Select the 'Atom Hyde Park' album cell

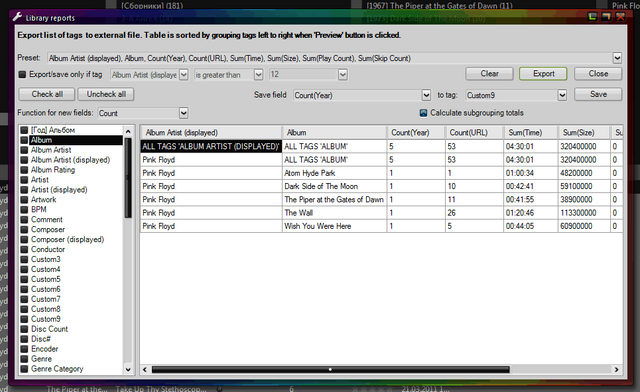tap(334, 173)
